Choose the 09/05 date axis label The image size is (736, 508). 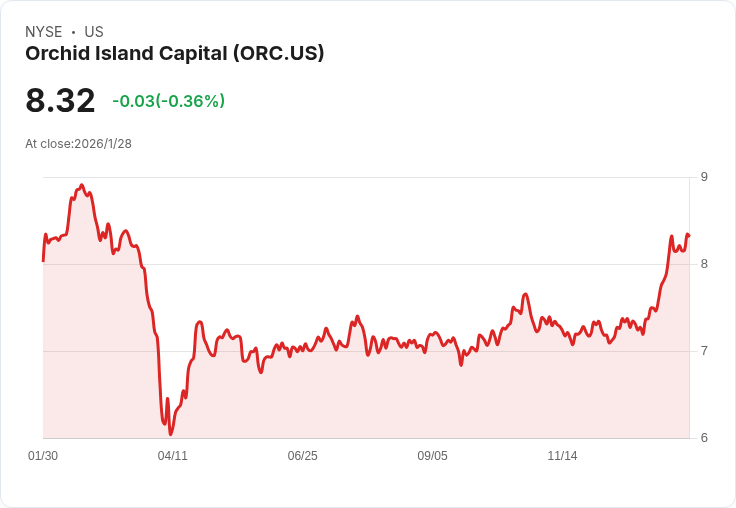[x=432, y=455]
